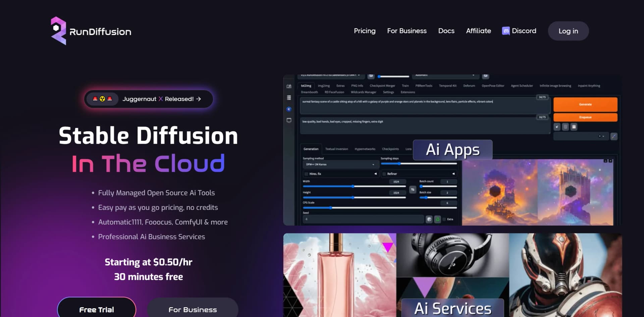
Task: Click the Log in button
Action: click(568, 31)
